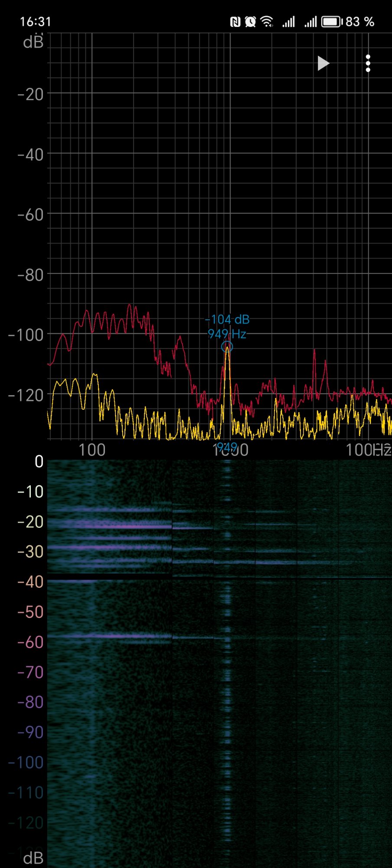392x868 pixels.
Task: Open the three-dot overflow menu
Action: [x=368, y=63]
